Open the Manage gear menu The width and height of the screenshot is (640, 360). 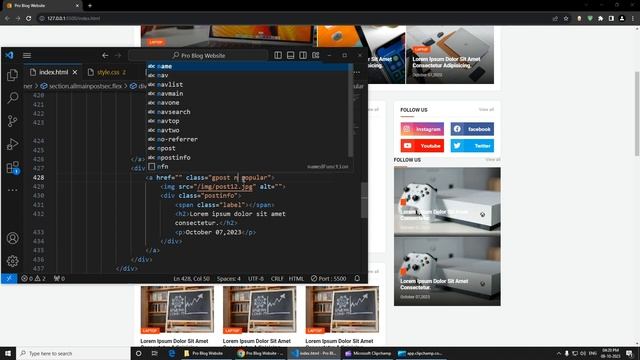[x=12, y=261]
